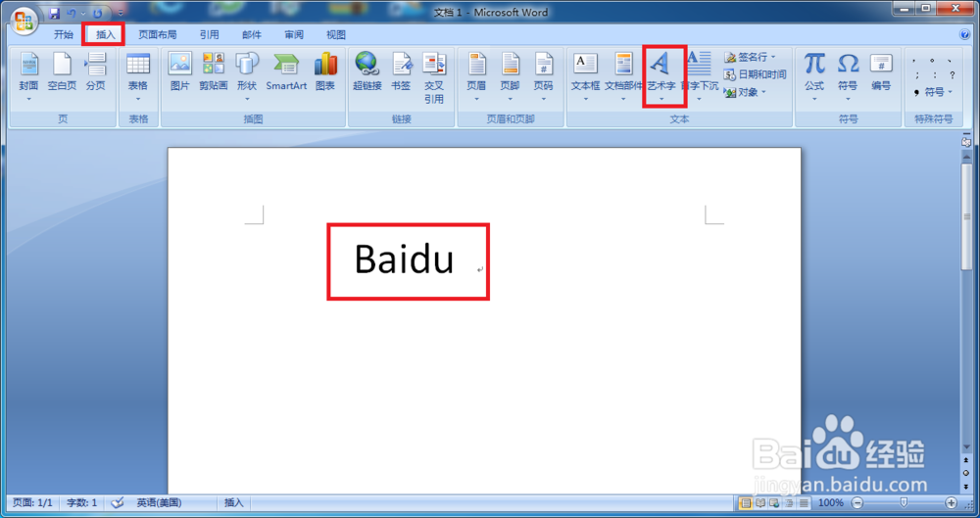The width and height of the screenshot is (980, 518).
Task: Open special symbols 符号 dropdown with bullet
Action: (x=934, y=92)
